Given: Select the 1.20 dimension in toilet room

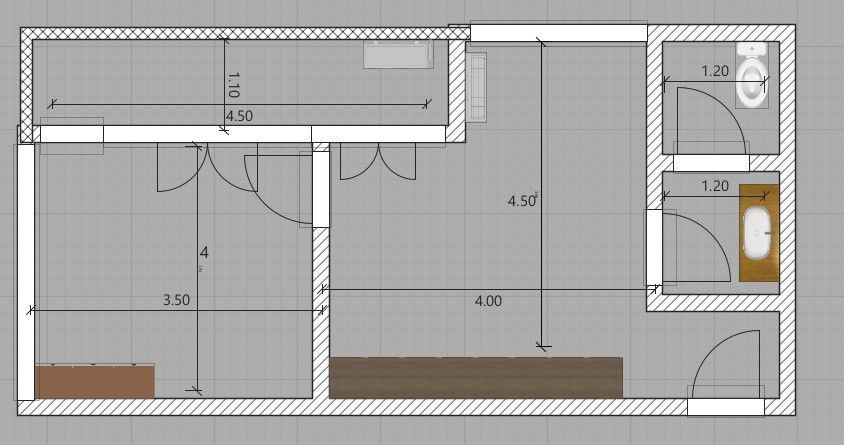Looking at the screenshot, I should [714, 71].
